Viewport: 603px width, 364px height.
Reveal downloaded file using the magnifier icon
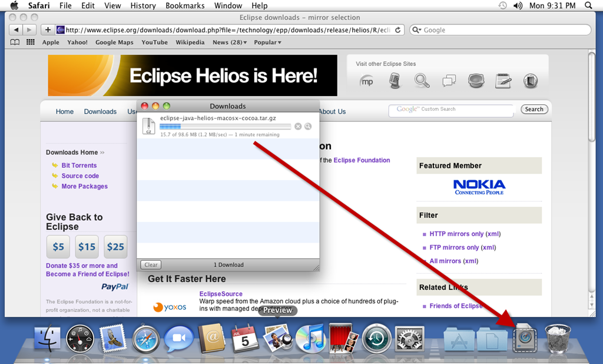pyautogui.click(x=308, y=126)
